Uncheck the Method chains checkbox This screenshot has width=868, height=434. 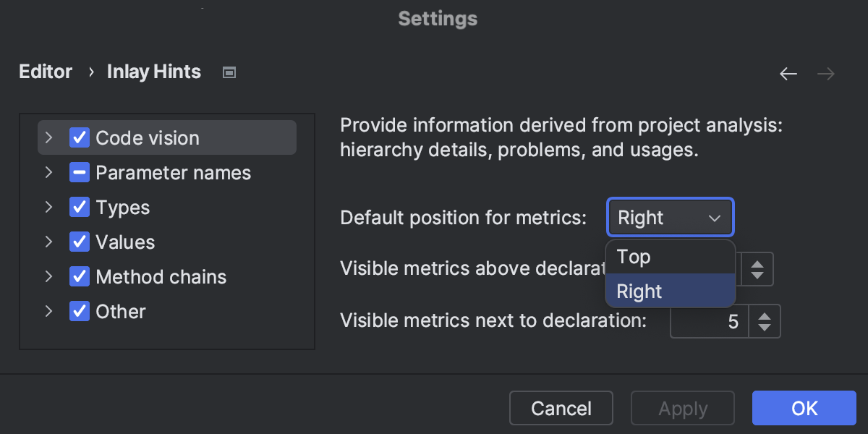click(x=80, y=276)
